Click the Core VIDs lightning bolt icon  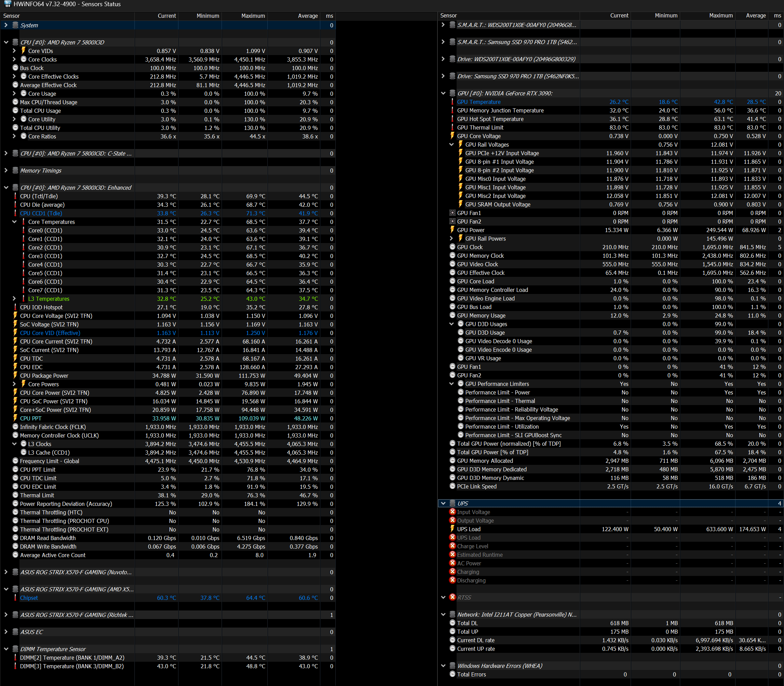(23, 51)
